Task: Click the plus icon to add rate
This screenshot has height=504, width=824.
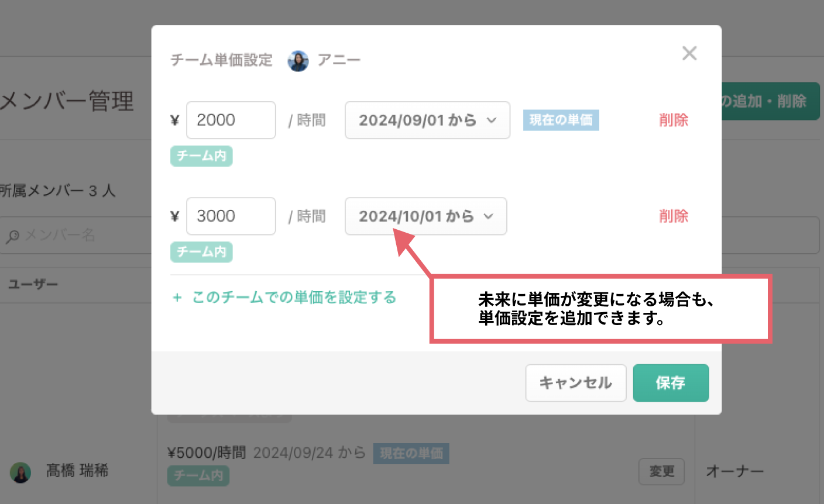Action: pyautogui.click(x=177, y=298)
